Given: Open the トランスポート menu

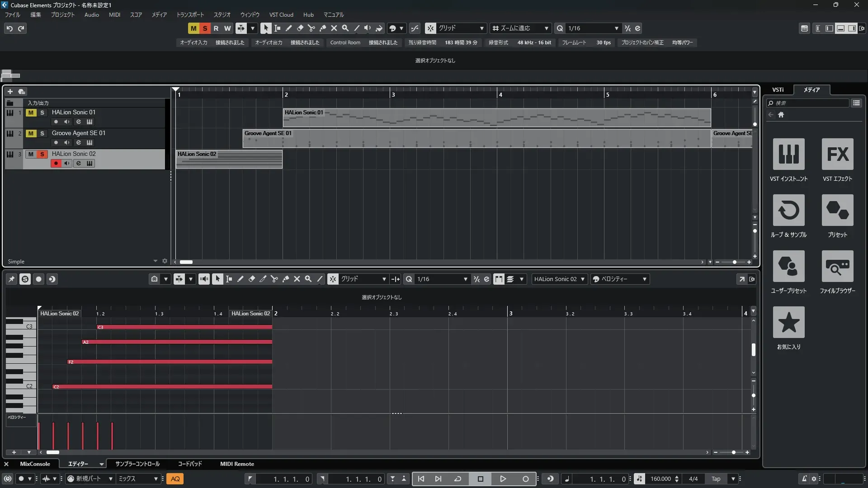Looking at the screenshot, I should 190,14.
